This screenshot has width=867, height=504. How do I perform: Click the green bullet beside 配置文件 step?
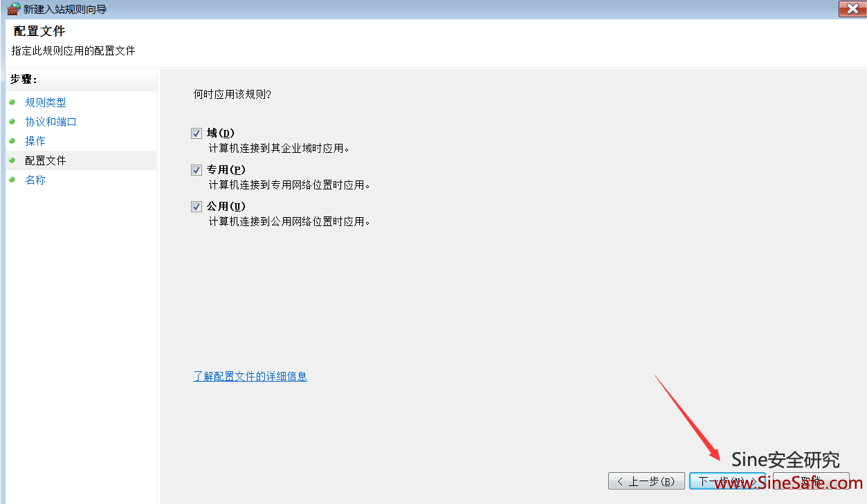pyautogui.click(x=12, y=160)
